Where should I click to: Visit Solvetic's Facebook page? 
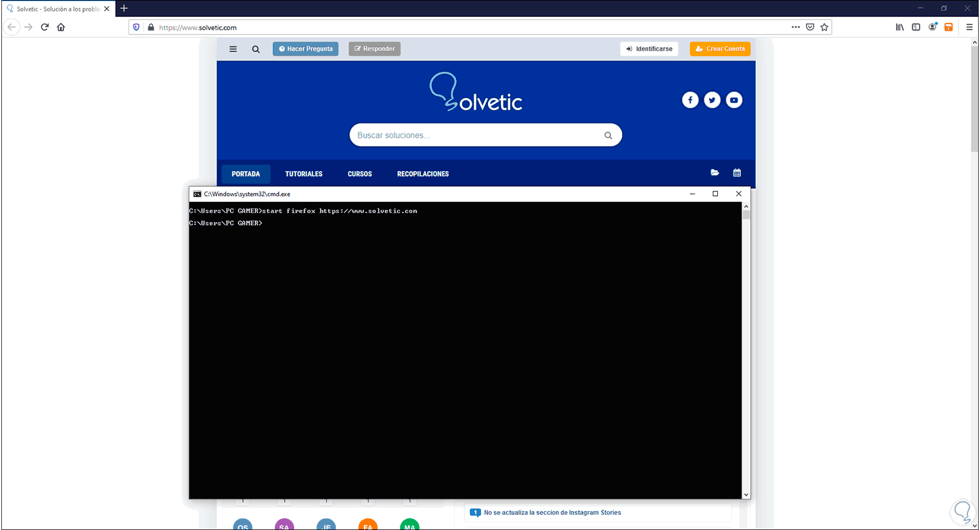click(690, 100)
